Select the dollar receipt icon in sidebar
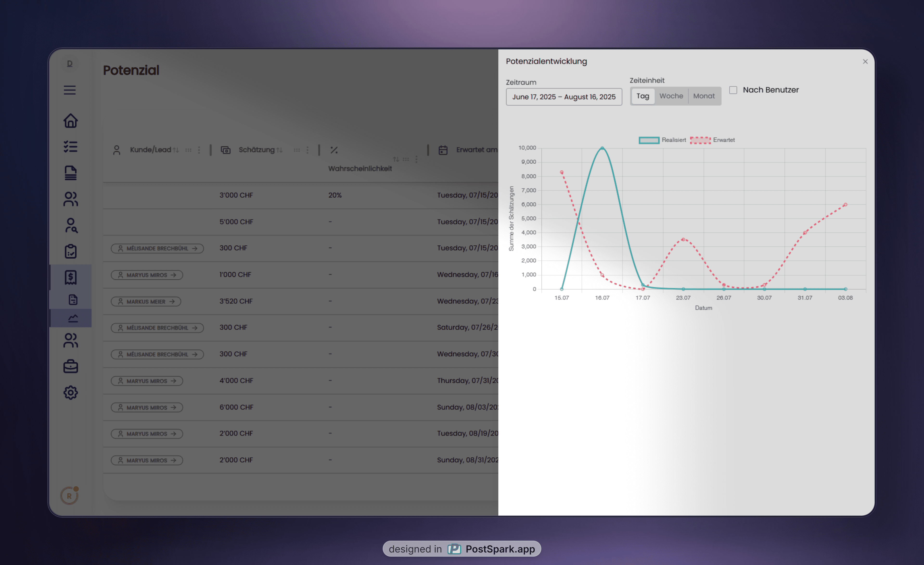924x565 pixels. pos(71,277)
